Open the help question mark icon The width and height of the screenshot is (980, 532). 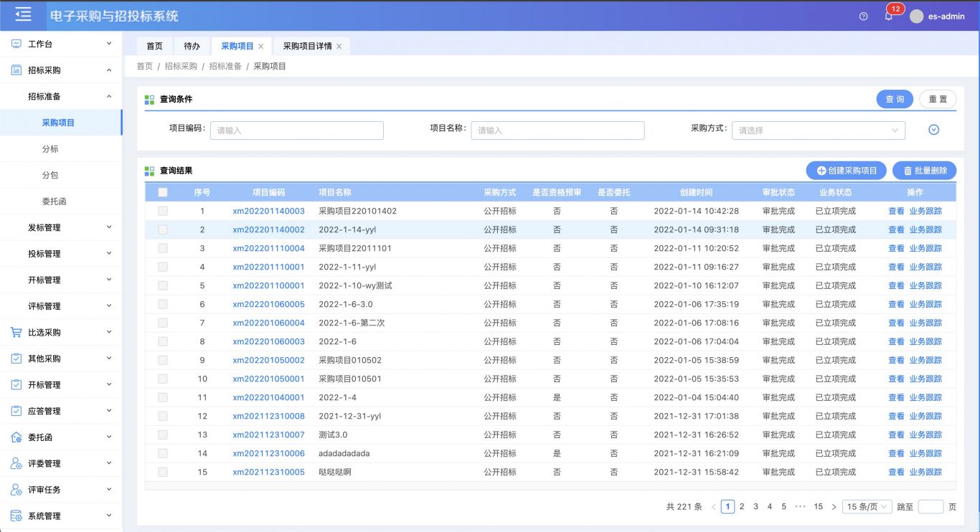click(x=863, y=16)
